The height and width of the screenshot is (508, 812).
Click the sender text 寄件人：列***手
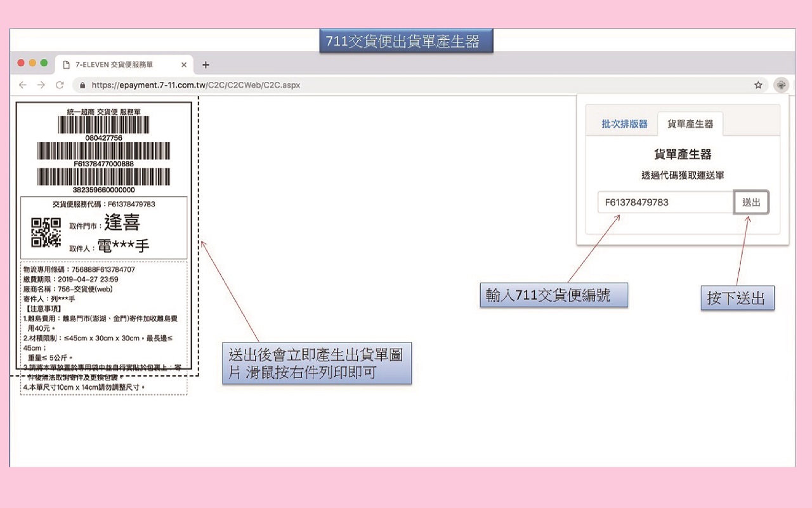point(49,298)
